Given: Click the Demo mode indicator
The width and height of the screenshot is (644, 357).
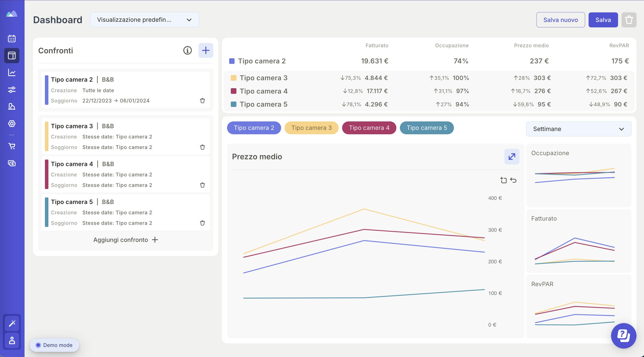Looking at the screenshot, I should pos(54,345).
